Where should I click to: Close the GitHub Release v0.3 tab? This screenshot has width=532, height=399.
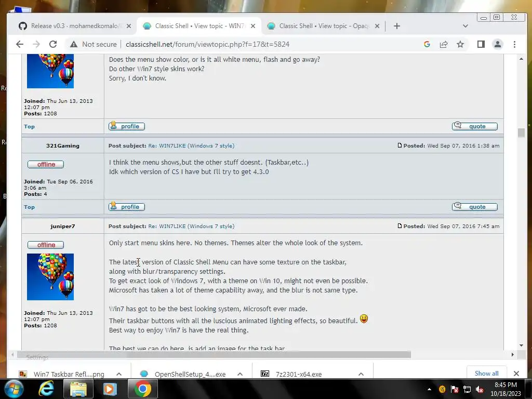tap(129, 26)
